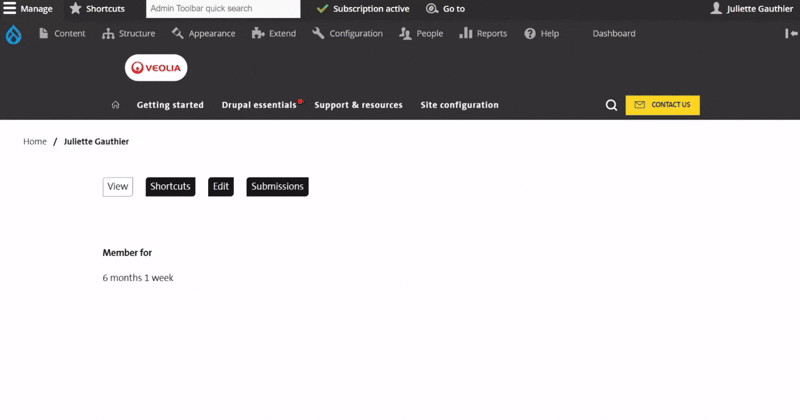Open the Structure admin menu

click(x=129, y=34)
